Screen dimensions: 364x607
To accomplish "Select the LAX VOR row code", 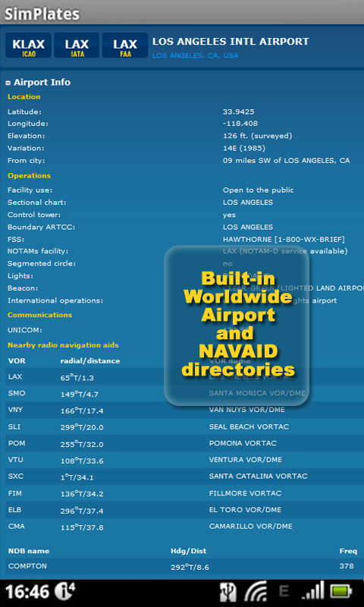I will pyautogui.click(x=15, y=376).
